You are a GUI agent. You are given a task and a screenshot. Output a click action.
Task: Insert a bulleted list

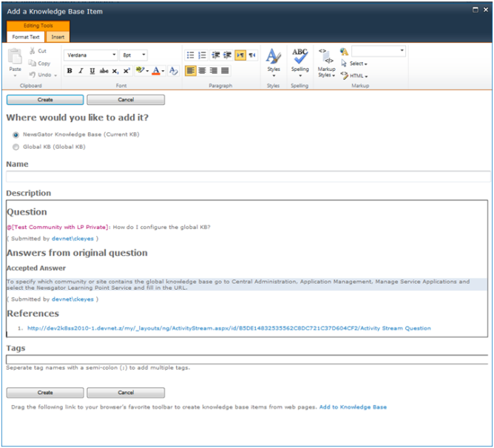point(190,55)
